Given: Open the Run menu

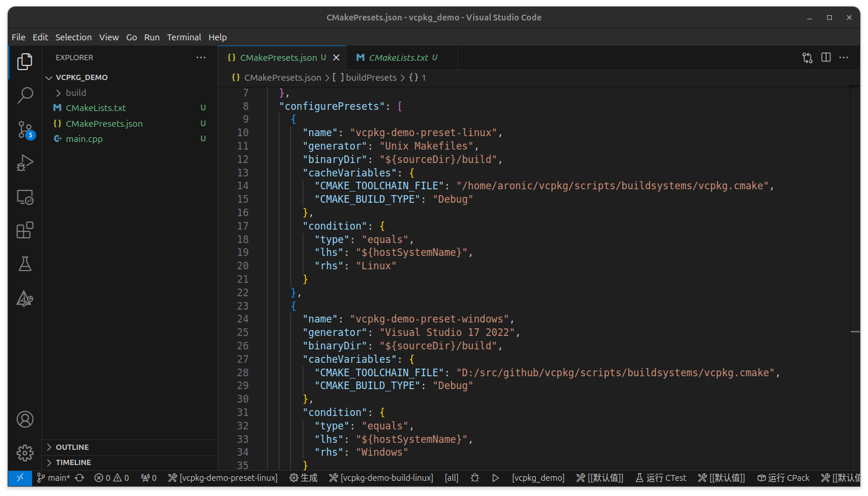Looking at the screenshot, I should coord(152,37).
